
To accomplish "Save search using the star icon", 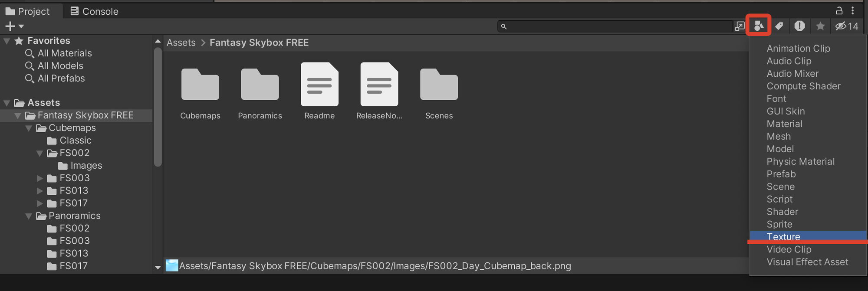I will [x=820, y=26].
